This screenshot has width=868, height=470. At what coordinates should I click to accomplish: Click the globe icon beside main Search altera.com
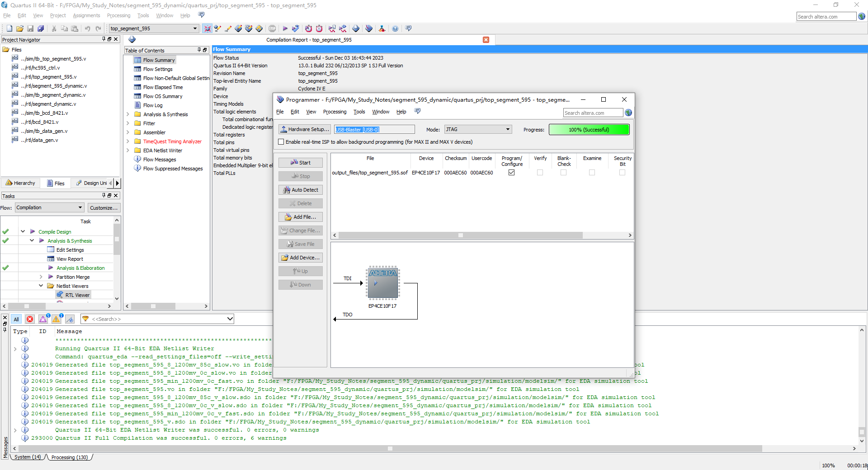pos(862,16)
